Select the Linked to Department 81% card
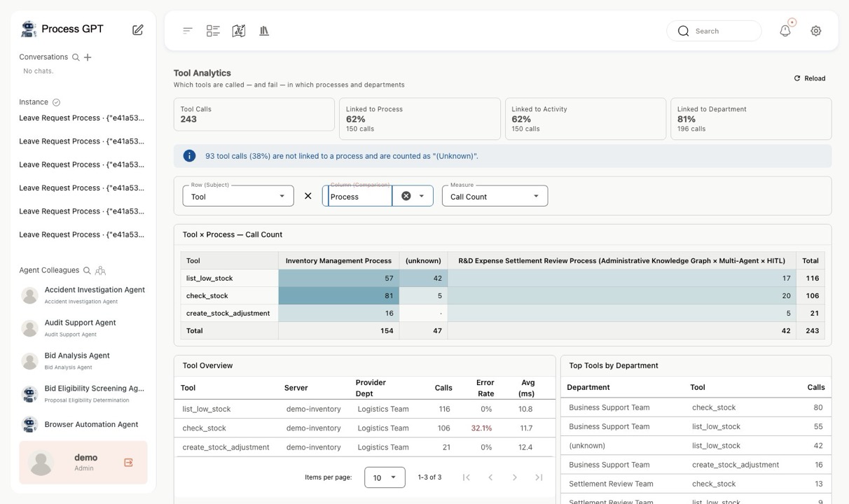Screen dimensions: 849x504 click(x=751, y=119)
